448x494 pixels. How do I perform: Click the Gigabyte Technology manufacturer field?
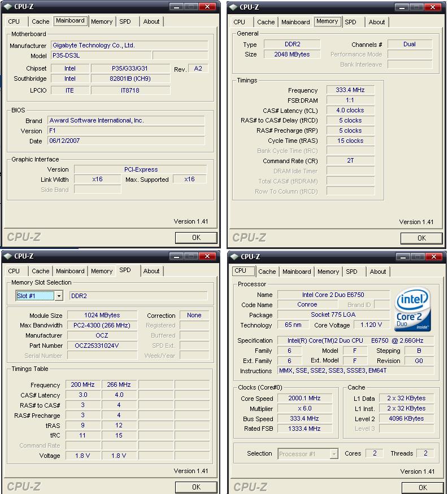(x=129, y=45)
